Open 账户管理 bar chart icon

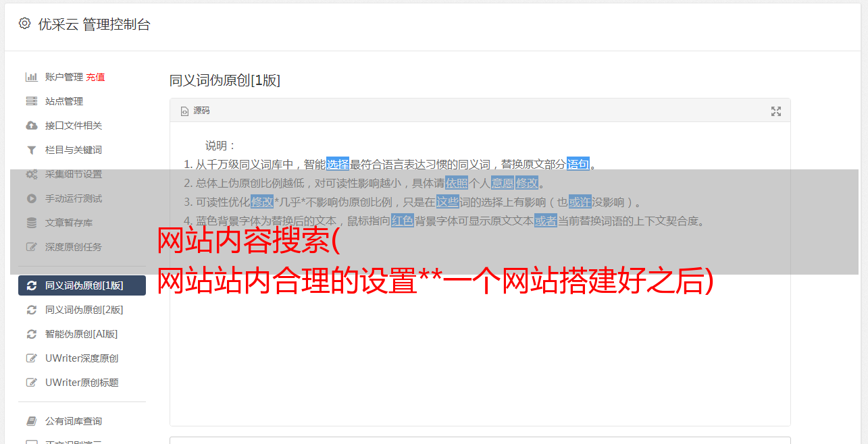(31, 77)
